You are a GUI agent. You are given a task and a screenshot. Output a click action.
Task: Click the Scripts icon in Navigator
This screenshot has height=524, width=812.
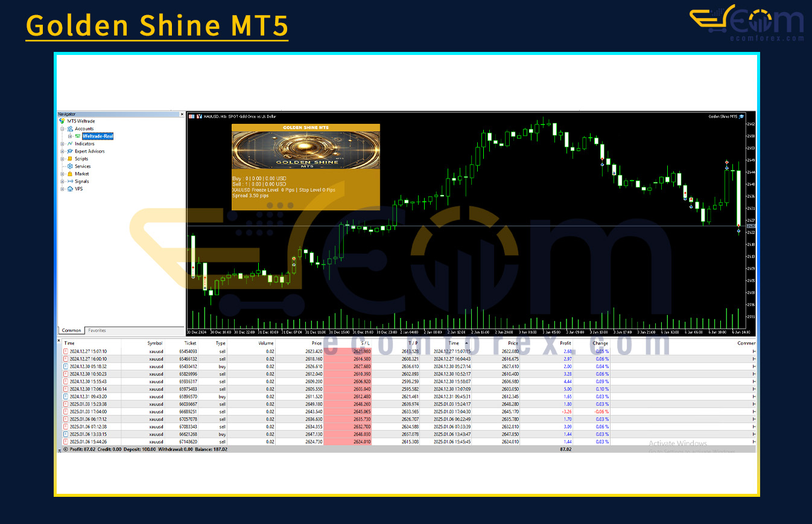pyautogui.click(x=70, y=159)
